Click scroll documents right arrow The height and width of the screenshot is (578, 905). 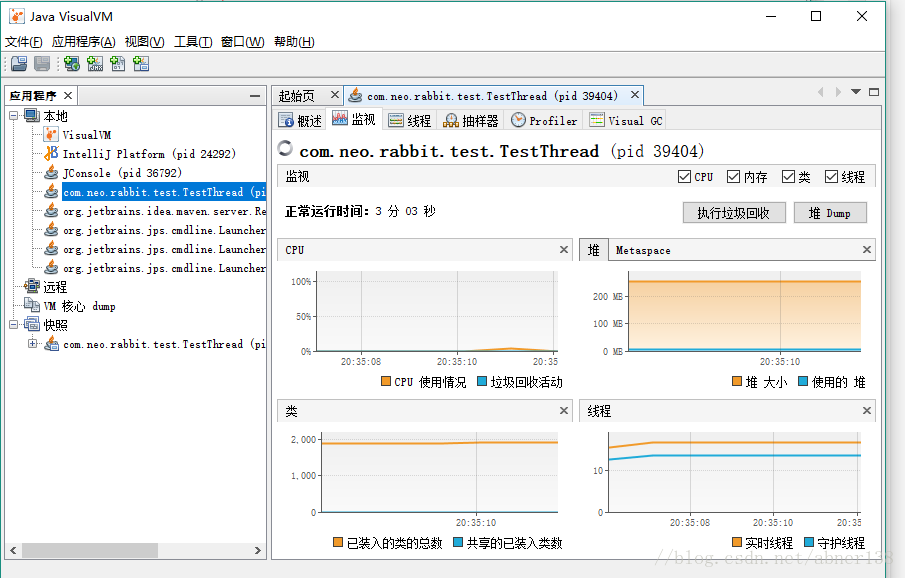pyautogui.click(x=838, y=92)
